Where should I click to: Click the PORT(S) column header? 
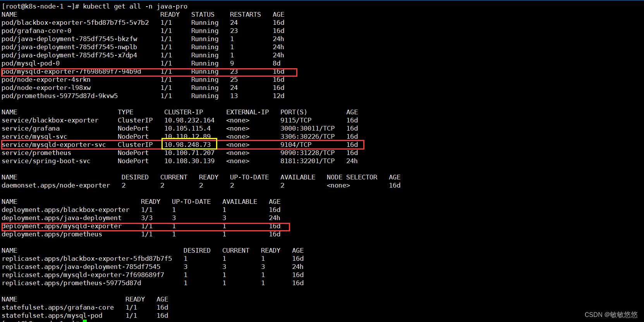[294, 112]
